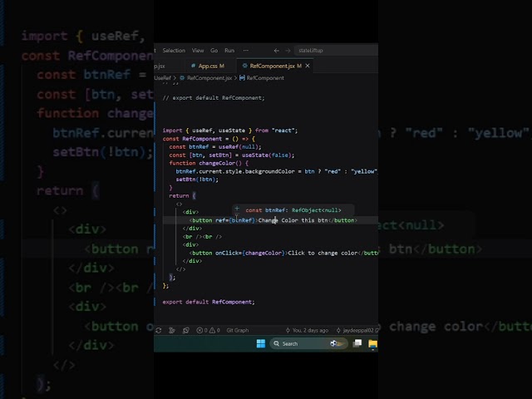Viewport: 532px width, 399px height.
Task: Click the 'You, 2 days ago' blame entry
Action: tap(307, 330)
